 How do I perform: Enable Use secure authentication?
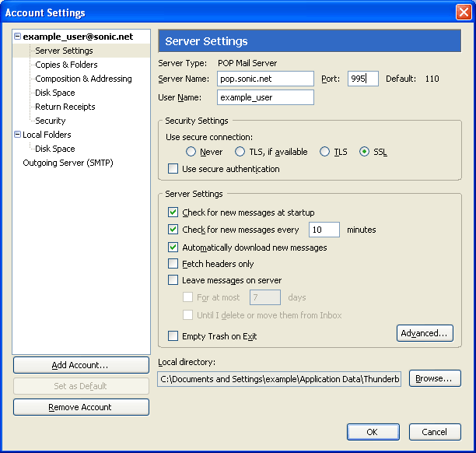pos(173,169)
